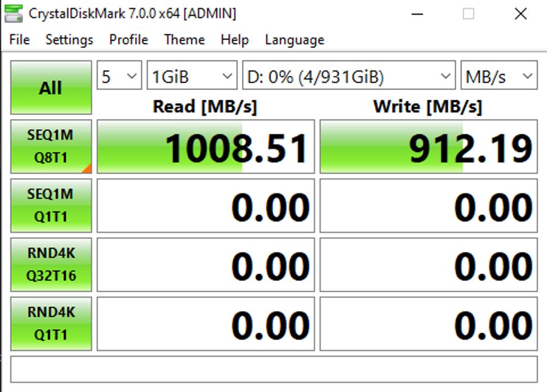Minimize the CrystalDiskMark window
Viewport: 547px width, 392px height.
coord(417,14)
